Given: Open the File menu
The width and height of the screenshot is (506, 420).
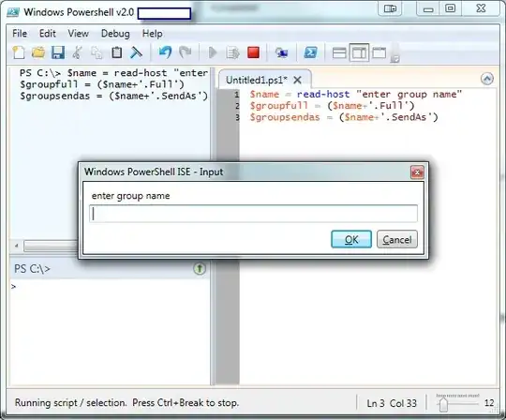Looking at the screenshot, I should (x=20, y=33).
